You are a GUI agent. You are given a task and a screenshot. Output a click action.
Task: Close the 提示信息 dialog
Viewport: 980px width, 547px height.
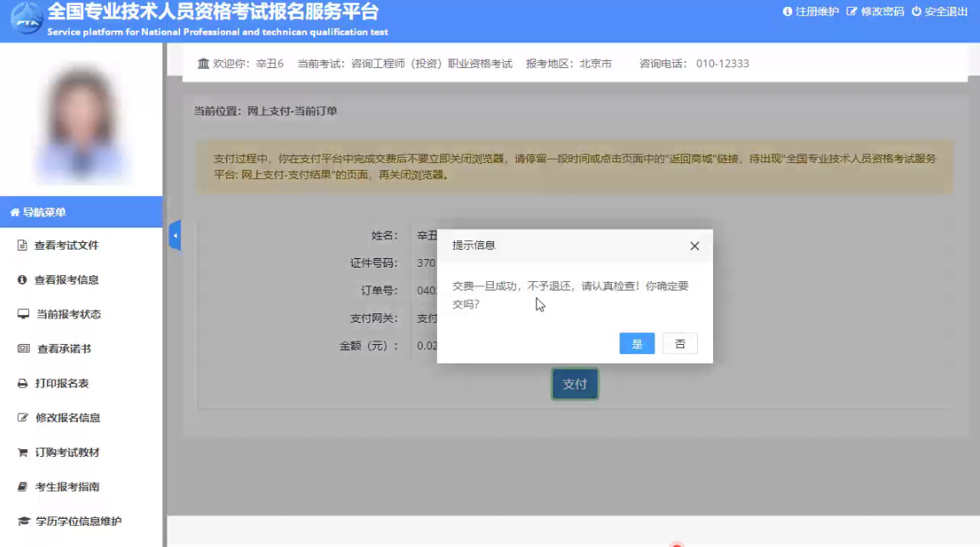[694, 246]
